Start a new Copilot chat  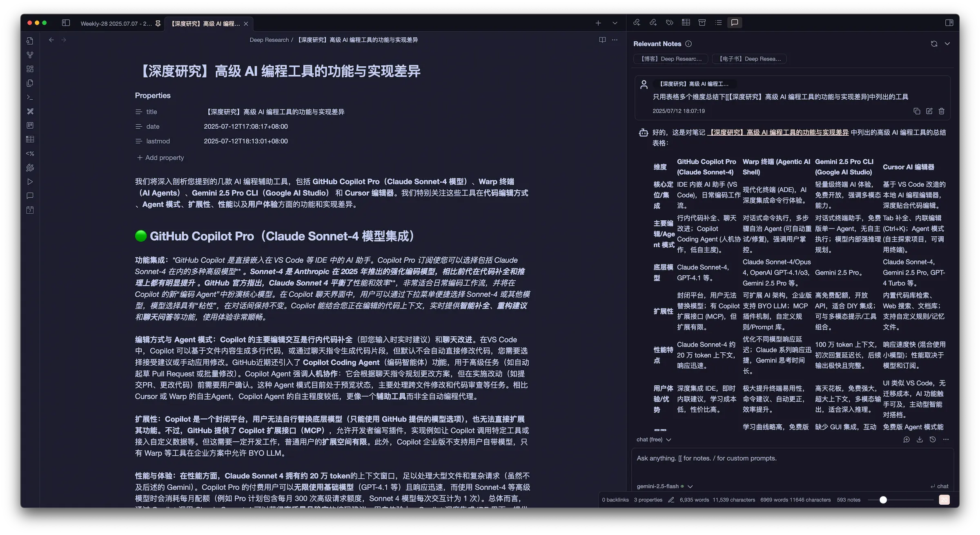pos(906,440)
